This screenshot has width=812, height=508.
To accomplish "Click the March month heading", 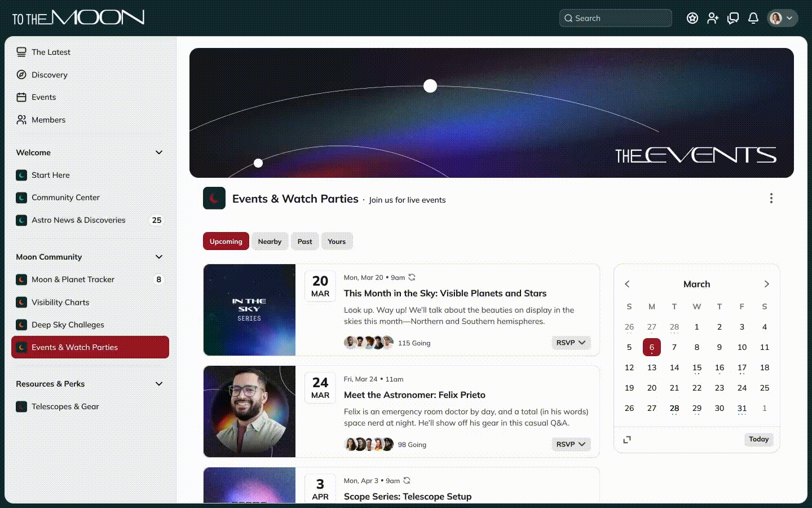I will (x=697, y=284).
